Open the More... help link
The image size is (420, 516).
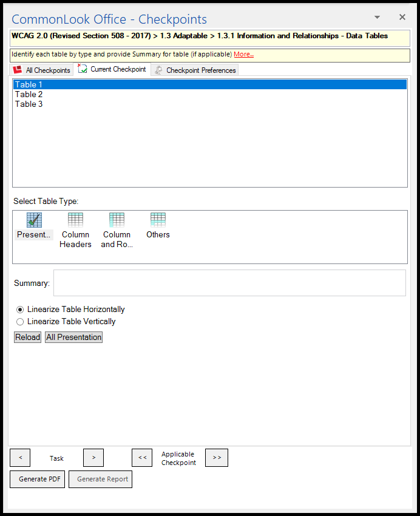coord(244,54)
